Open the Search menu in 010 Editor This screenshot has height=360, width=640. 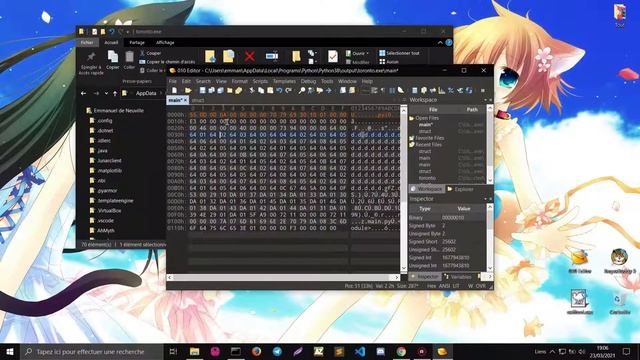203,81
